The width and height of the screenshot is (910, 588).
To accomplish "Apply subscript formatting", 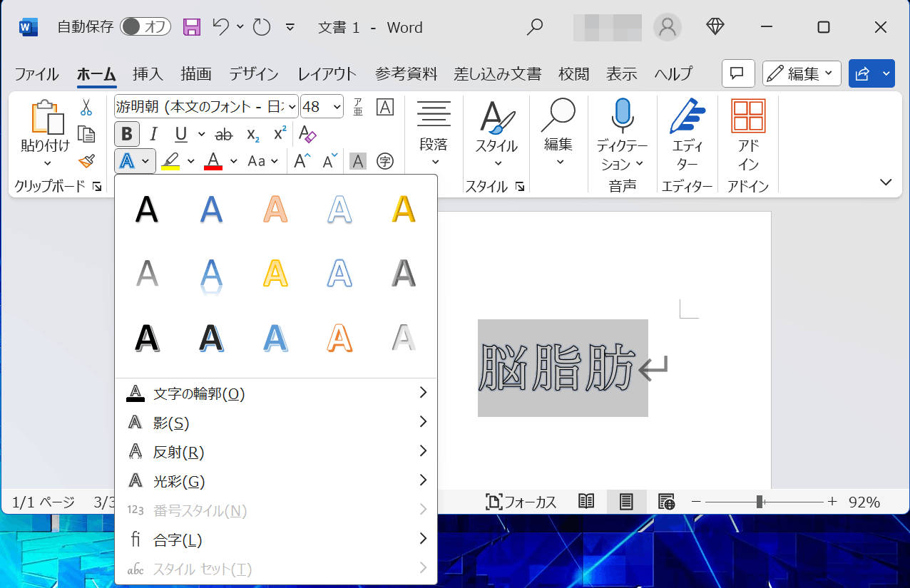I will tap(252, 134).
